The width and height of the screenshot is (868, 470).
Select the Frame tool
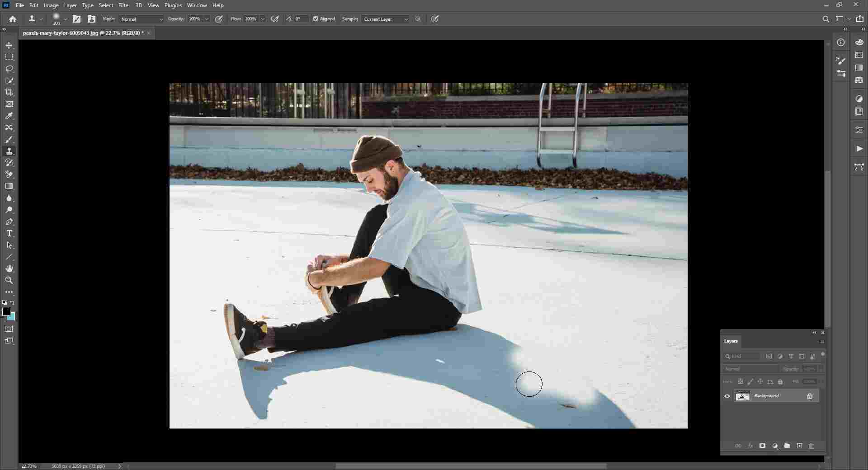9,104
